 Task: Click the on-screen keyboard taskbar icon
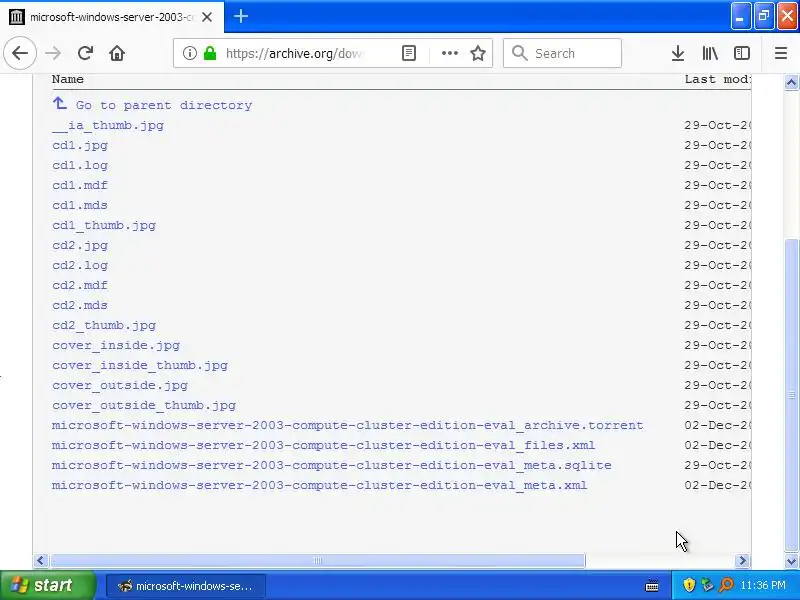(652, 586)
